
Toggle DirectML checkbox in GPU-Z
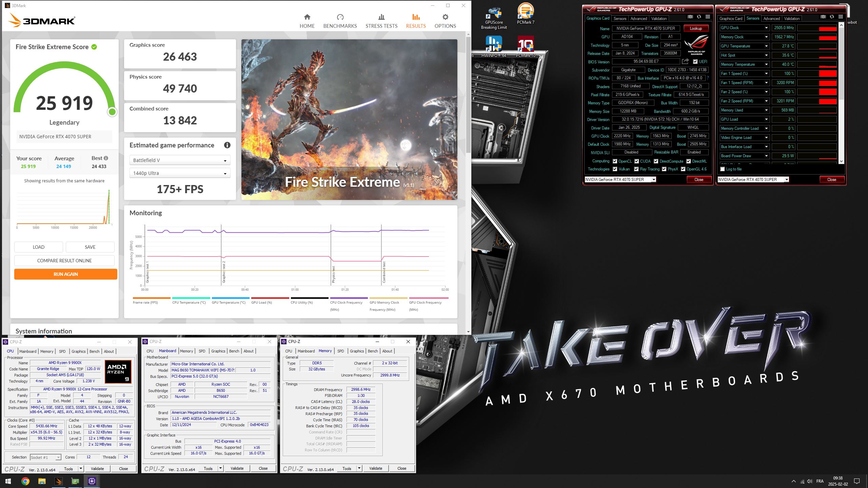click(x=688, y=161)
